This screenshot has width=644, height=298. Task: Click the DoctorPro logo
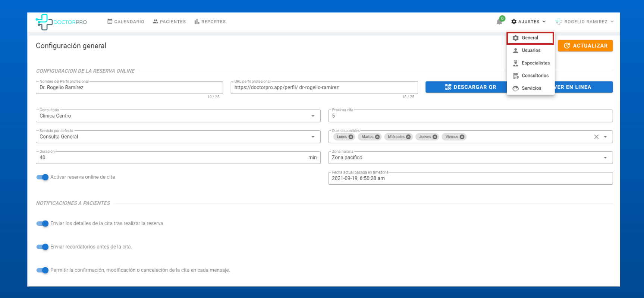click(x=61, y=22)
